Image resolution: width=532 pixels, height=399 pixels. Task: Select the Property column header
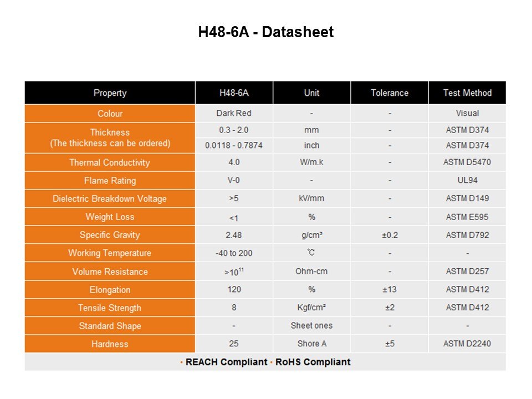110,93
